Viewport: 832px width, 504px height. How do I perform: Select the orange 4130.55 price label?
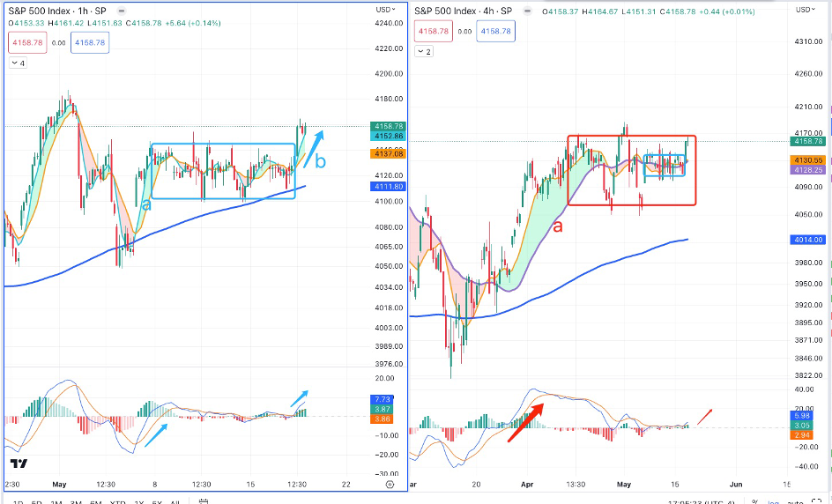click(x=809, y=160)
